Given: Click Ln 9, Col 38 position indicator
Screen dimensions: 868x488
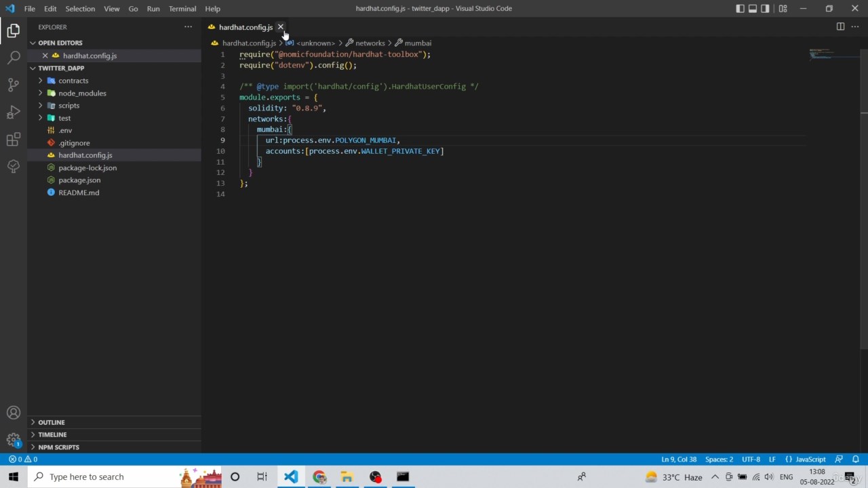Looking at the screenshot, I should (x=679, y=460).
